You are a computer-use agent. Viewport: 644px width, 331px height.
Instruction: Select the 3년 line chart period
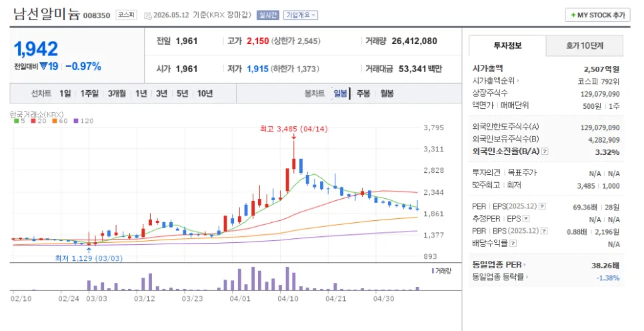click(161, 93)
